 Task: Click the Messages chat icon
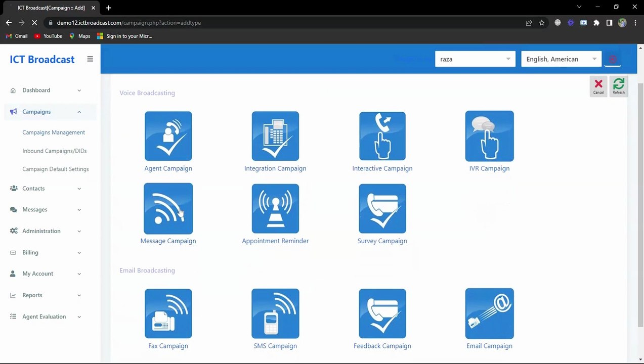14,210
